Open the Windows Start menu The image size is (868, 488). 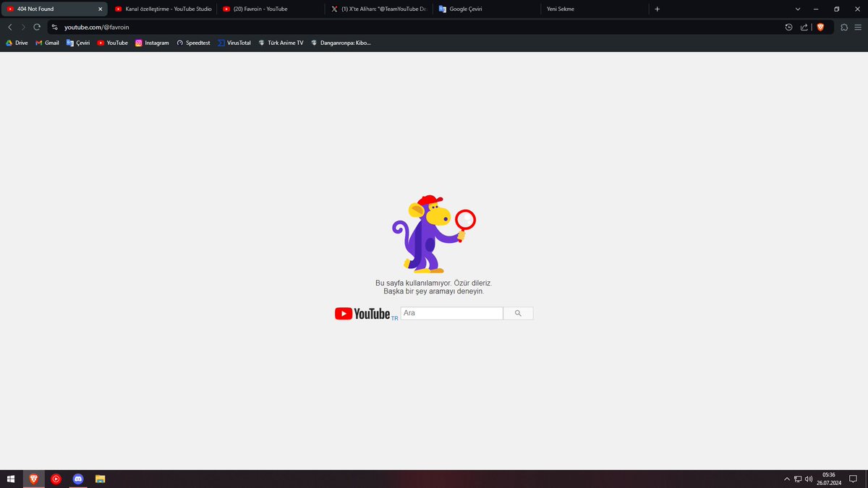pos(11,479)
